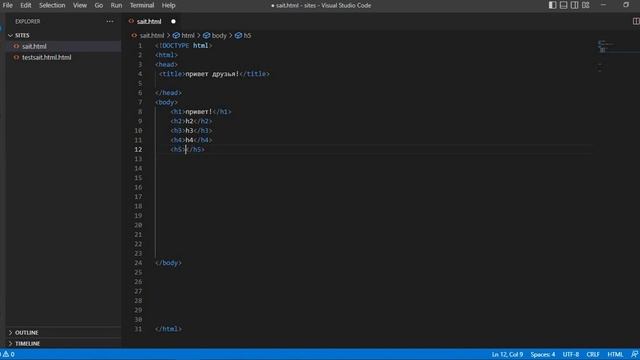Open the Run menu
The height and width of the screenshot is (360, 640).
coord(116,5)
